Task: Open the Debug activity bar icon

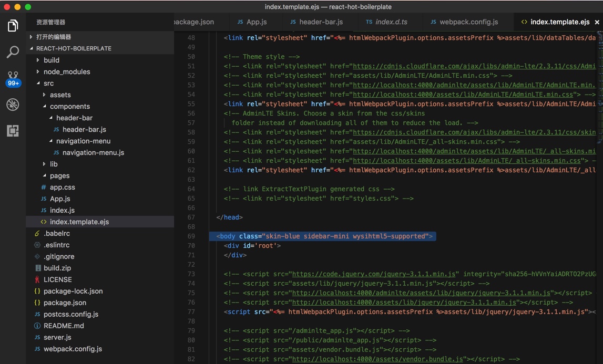Action: (13, 105)
